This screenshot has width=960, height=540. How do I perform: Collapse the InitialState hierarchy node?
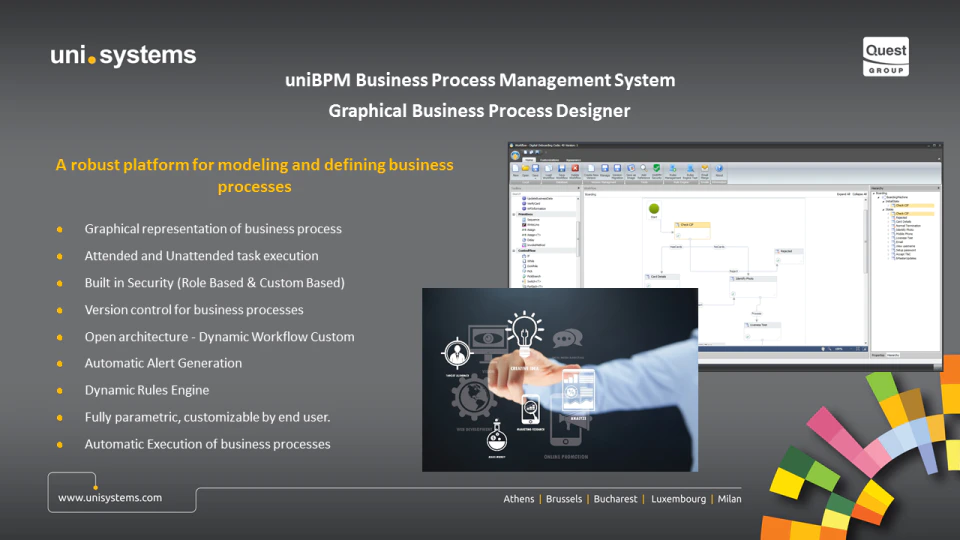coord(883,201)
